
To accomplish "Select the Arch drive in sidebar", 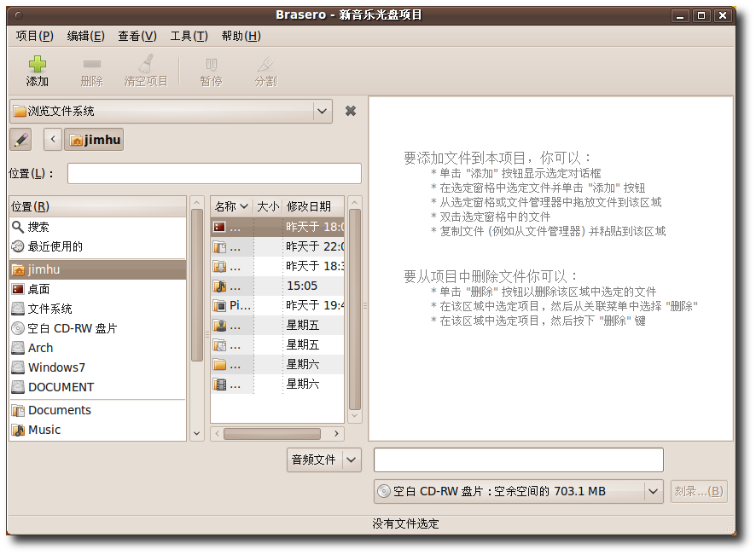I will point(97,348).
